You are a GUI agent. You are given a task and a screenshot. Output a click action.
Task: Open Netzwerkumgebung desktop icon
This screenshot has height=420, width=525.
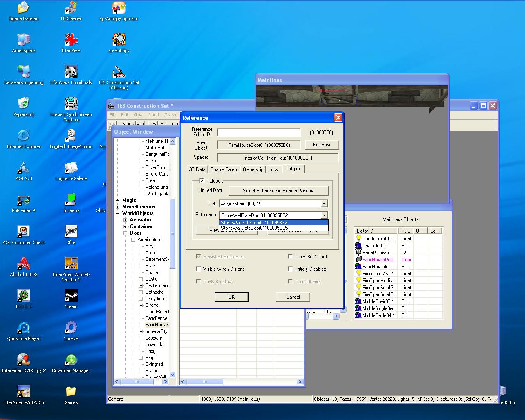pyautogui.click(x=23, y=75)
